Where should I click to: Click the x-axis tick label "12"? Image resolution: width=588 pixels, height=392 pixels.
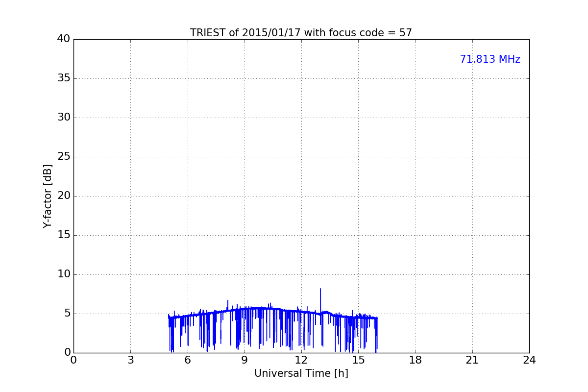[301, 360]
